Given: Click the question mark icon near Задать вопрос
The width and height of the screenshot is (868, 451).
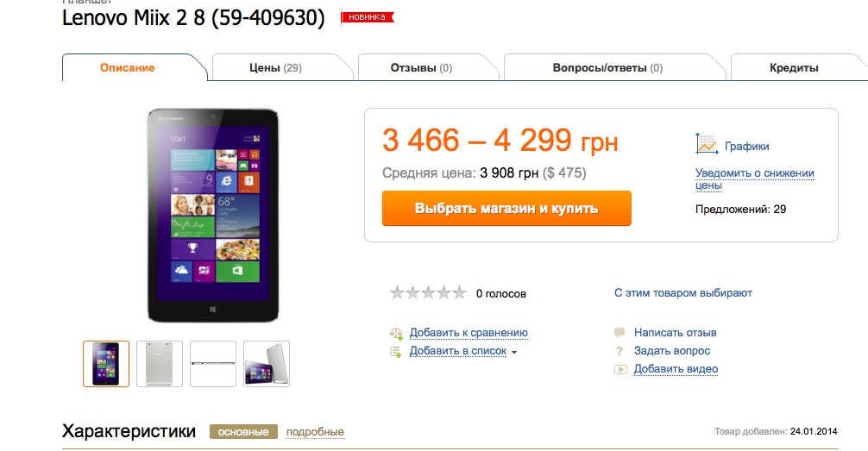Looking at the screenshot, I should click(x=620, y=351).
